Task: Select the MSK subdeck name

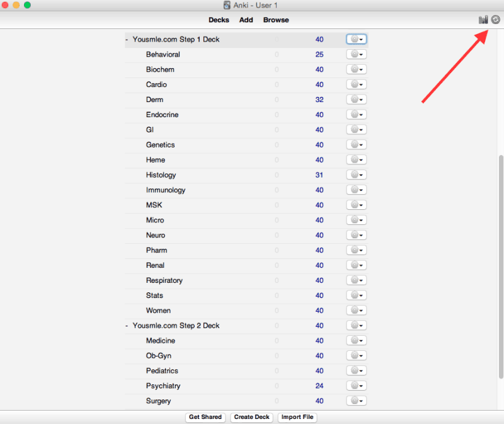Action: point(154,205)
